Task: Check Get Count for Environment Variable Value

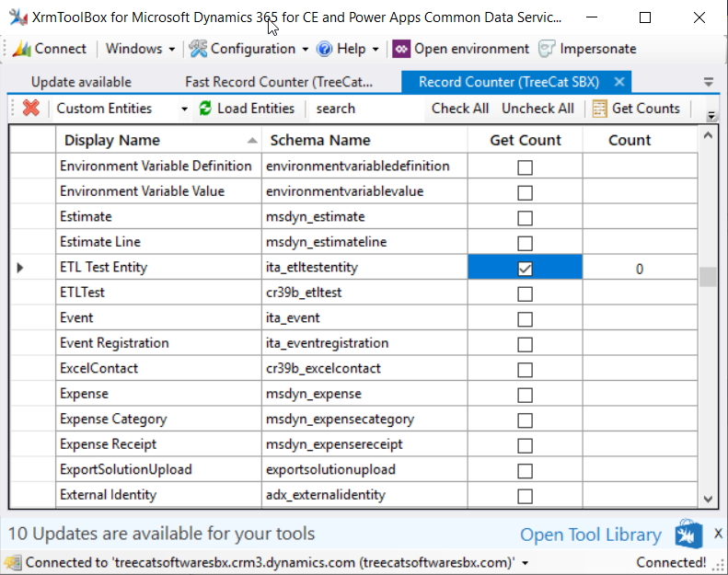Action: click(x=525, y=192)
